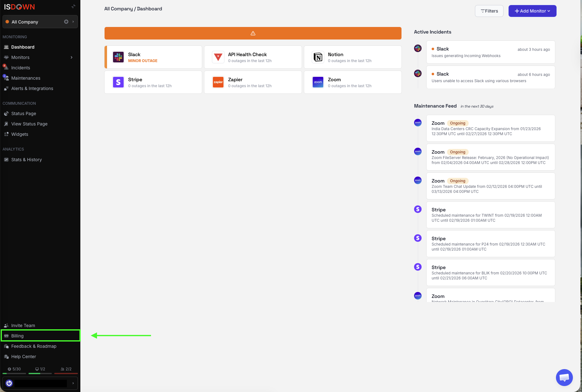Open Billing in the sidebar
Screen dimensions: 582x392
click(x=18, y=336)
